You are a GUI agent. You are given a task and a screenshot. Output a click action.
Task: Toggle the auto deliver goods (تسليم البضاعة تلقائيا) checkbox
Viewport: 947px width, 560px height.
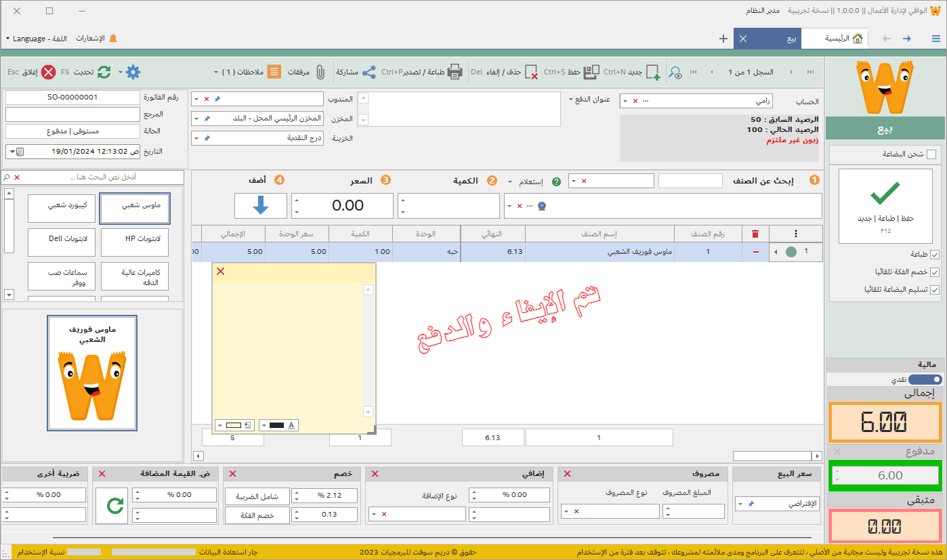(x=935, y=289)
